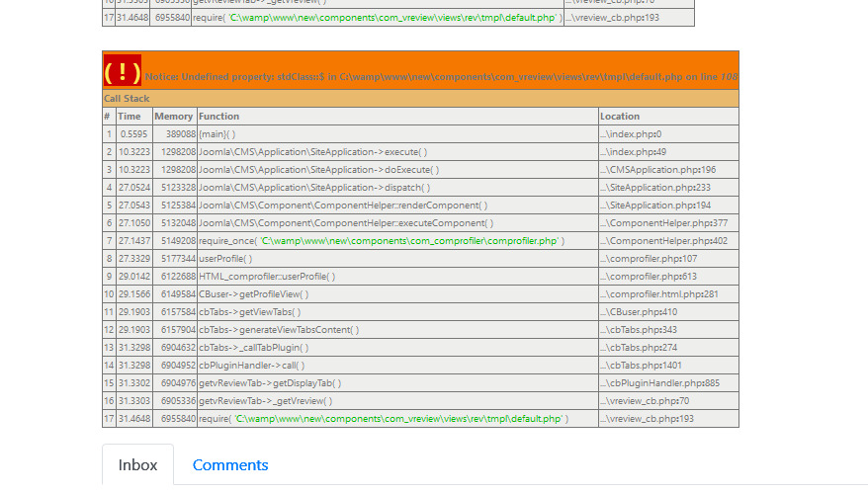Click the {main}( ) function entry
The width and height of the screenshot is (868, 494).
point(217,134)
